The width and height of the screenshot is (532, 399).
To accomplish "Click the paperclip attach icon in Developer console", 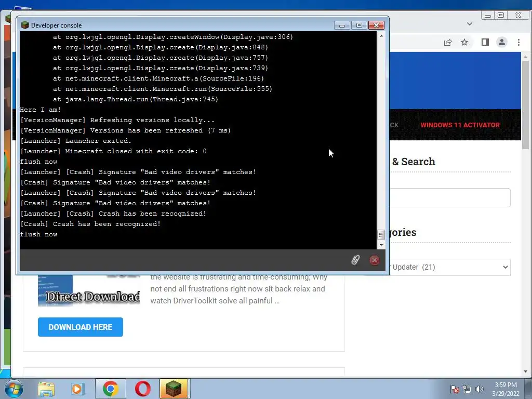I will [x=355, y=260].
